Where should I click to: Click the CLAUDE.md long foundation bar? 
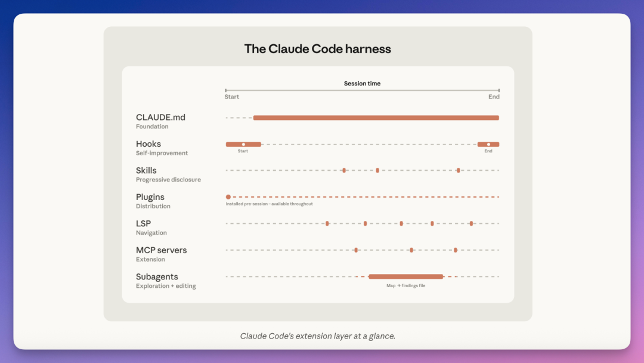[376, 118]
